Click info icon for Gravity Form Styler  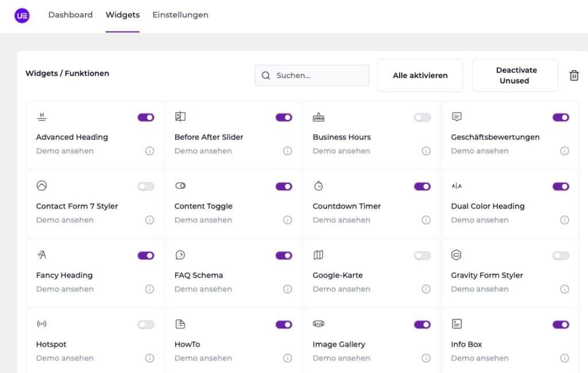564,289
